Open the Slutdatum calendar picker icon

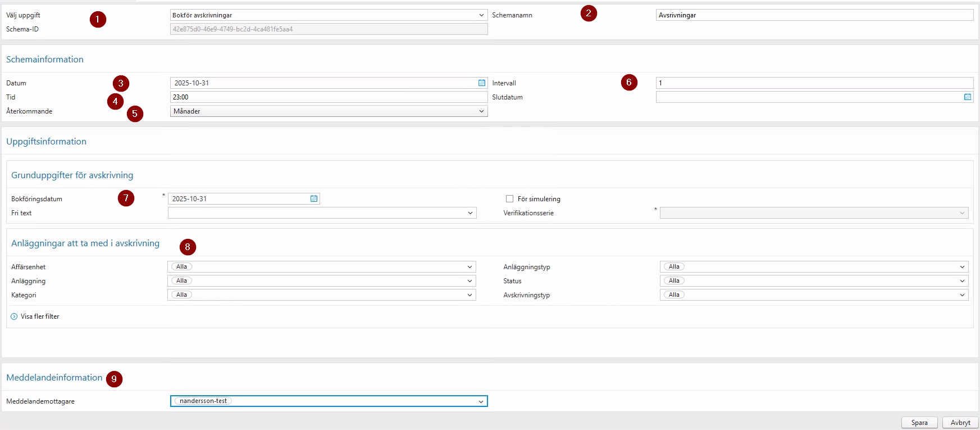(x=967, y=97)
